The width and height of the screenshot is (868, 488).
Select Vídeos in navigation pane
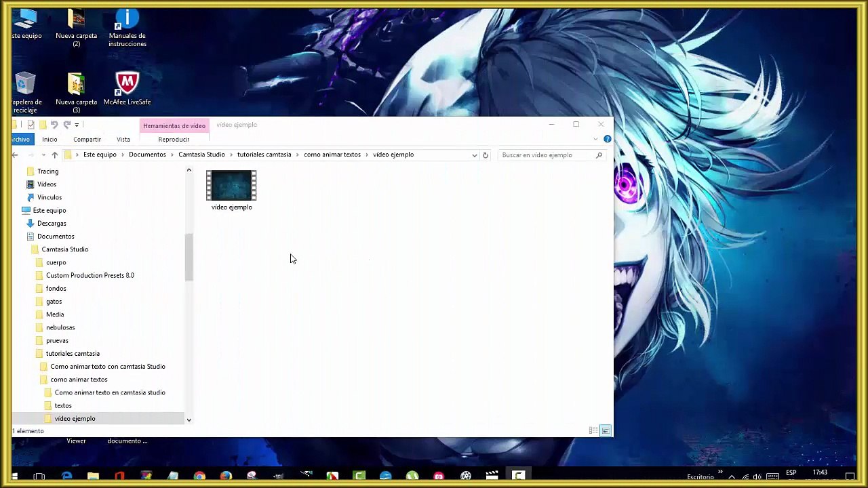point(46,184)
